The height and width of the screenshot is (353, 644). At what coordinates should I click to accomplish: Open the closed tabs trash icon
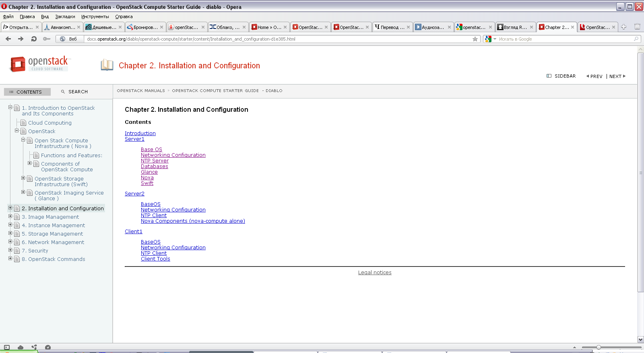tap(637, 27)
